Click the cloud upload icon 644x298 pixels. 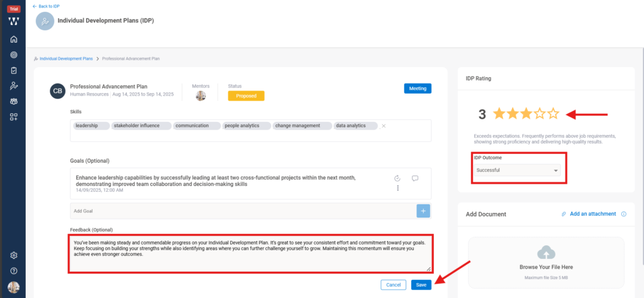[x=547, y=253]
